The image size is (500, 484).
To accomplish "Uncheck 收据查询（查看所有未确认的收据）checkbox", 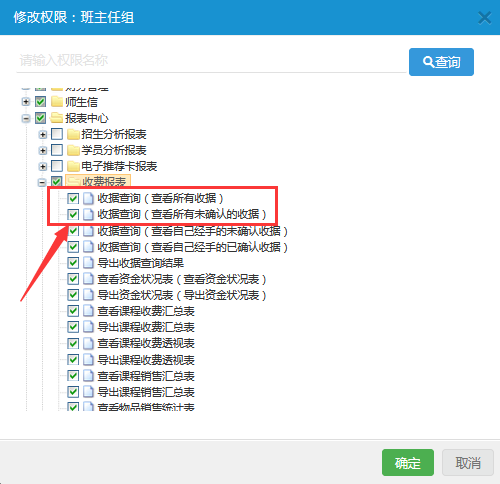I will (73, 214).
